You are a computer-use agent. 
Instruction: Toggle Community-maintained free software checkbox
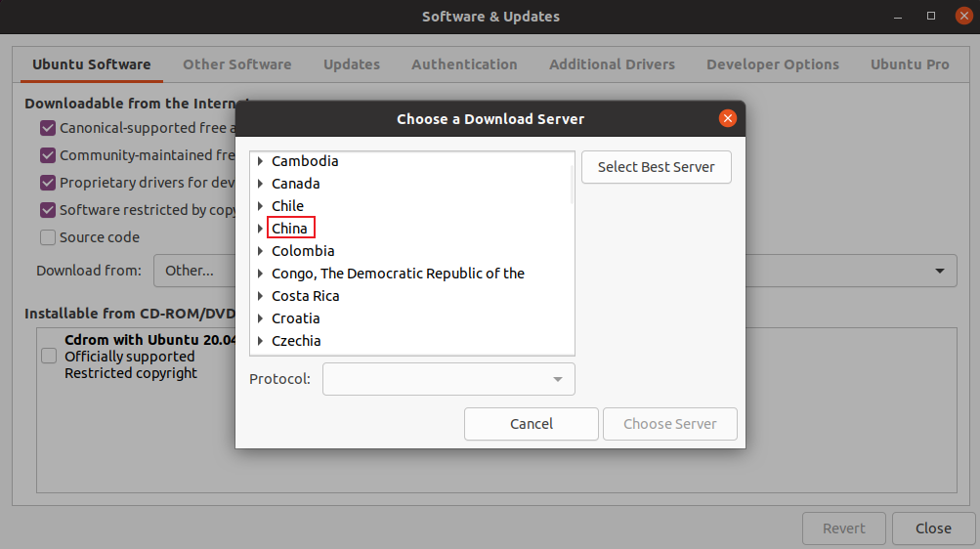click(x=48, y=155)
